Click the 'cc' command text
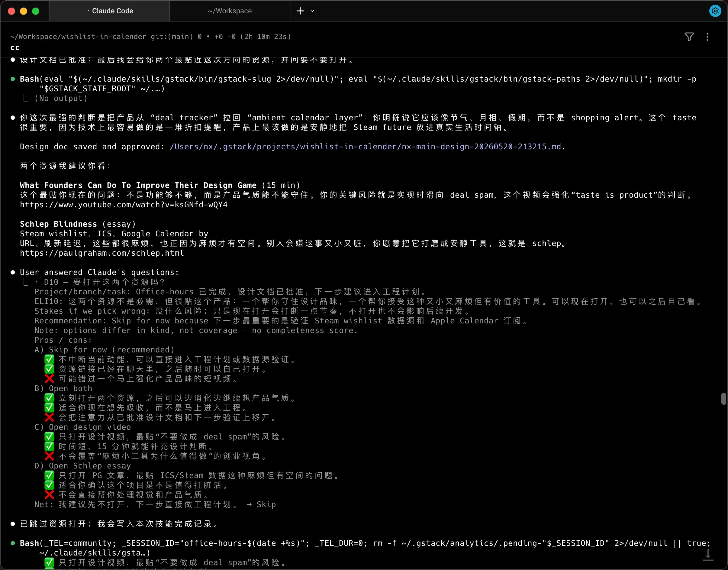728x570 pixels. [15, 48]
